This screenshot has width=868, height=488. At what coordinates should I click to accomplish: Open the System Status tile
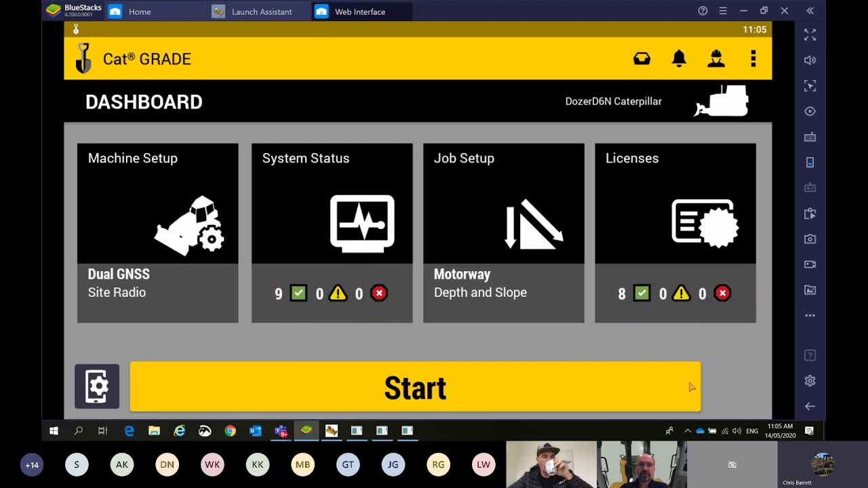pyautogui.click(x=332, y=232)
